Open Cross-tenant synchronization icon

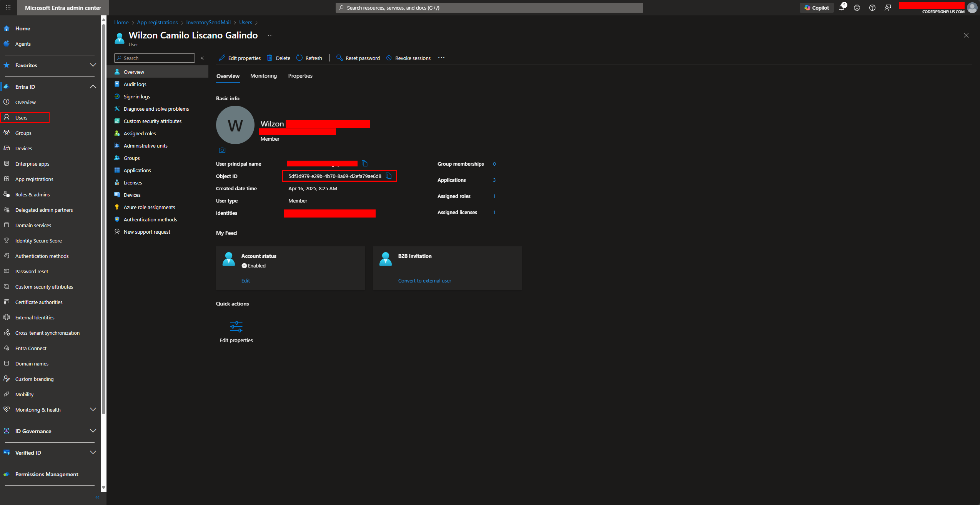(x=7, y=333)
